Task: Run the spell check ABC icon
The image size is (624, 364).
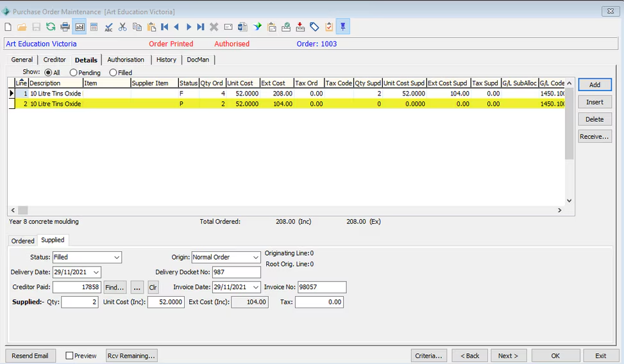Action: pyautogui.click(x=108, y=27)
